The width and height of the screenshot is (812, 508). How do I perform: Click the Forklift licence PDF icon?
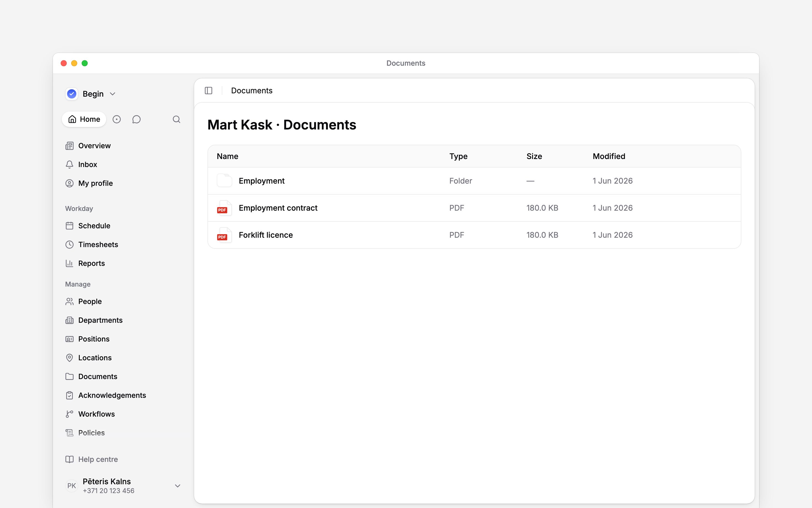tap(224, 235)
